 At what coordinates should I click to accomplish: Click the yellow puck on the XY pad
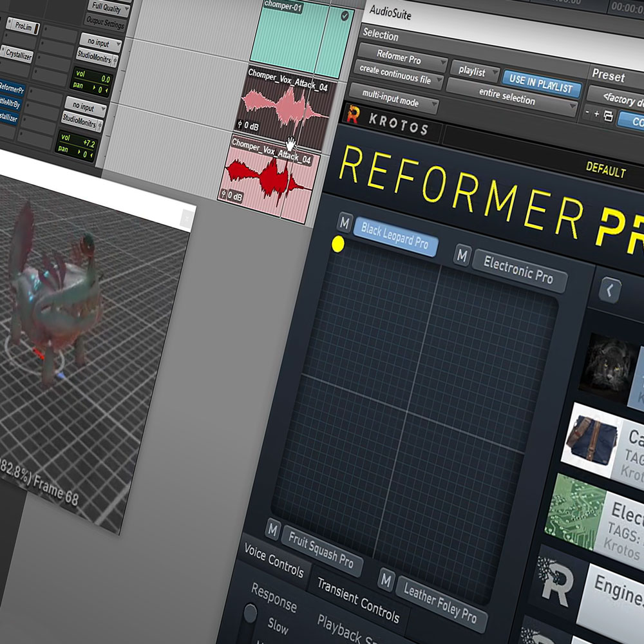[x=337, y=244]
